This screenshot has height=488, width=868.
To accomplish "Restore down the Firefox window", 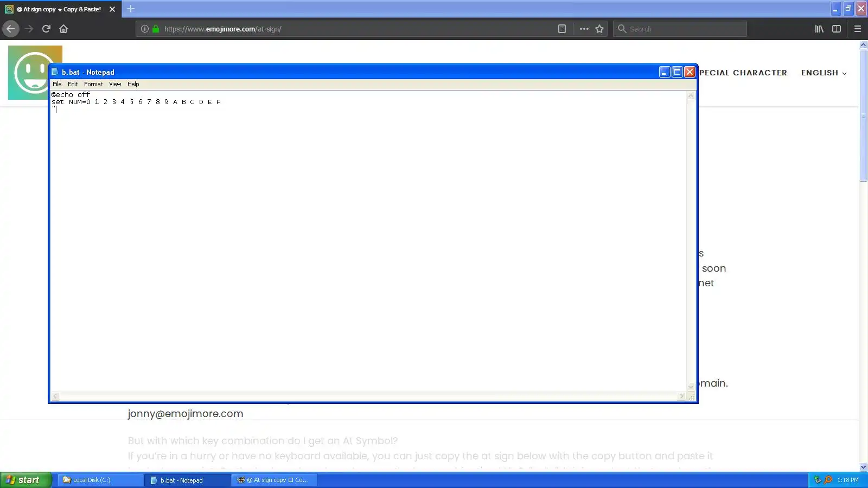I will pyautogui.click(x=848, y=9).
